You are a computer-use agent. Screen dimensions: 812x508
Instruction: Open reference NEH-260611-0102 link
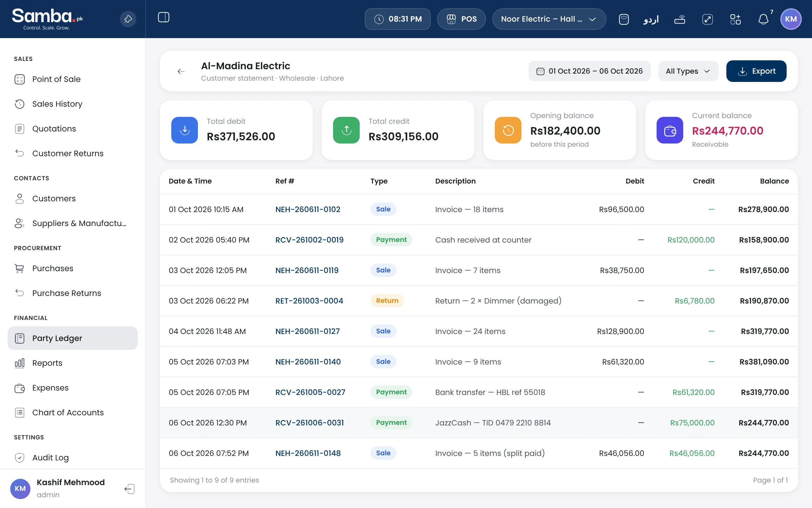308,209
